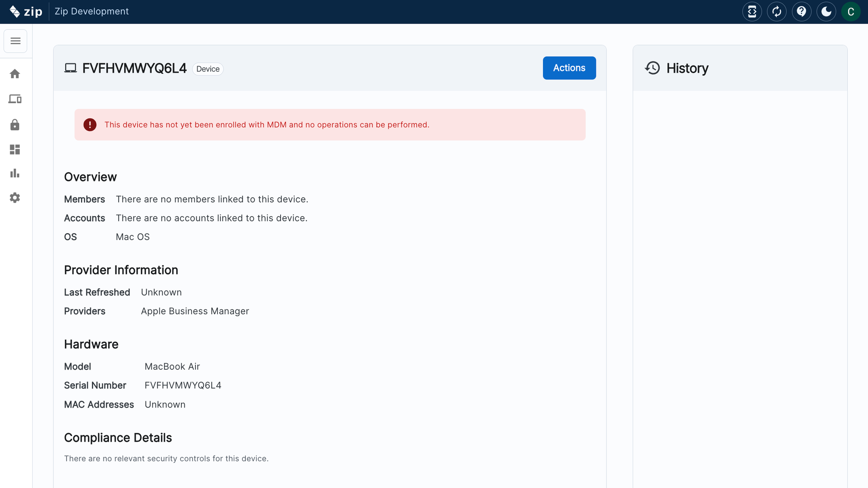
Task: Open Settings via the sidebar gear icon
Action: [x=15, y=198]
